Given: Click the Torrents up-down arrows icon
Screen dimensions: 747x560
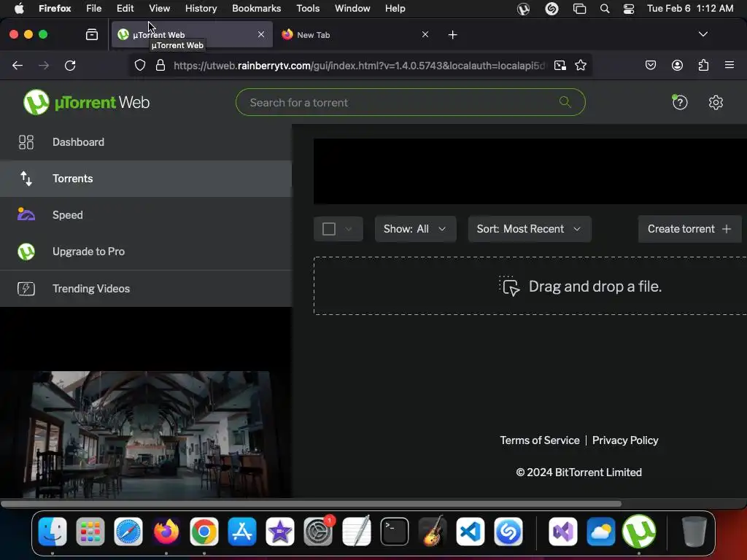Looking at the screenshot, I should click(26, 179).
